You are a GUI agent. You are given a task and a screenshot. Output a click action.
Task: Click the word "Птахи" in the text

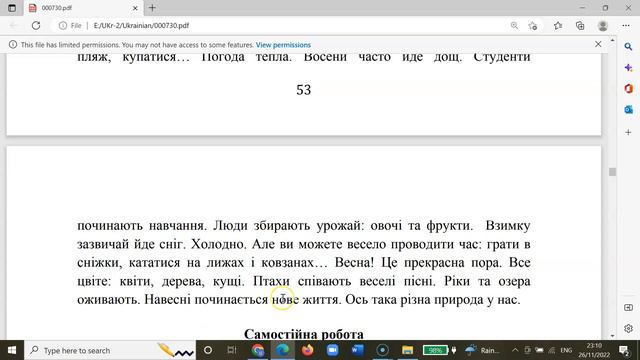(x=271, y=281)
